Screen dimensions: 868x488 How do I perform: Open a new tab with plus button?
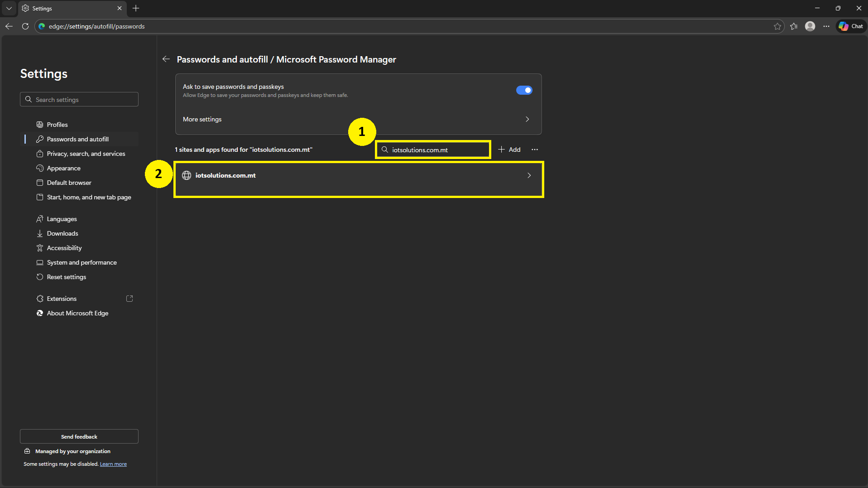136,8
